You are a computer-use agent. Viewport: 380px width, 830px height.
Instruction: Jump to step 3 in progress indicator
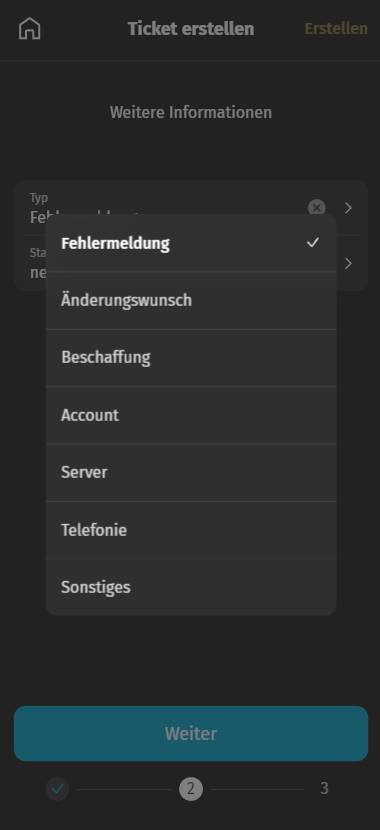[x=324, y=789]
